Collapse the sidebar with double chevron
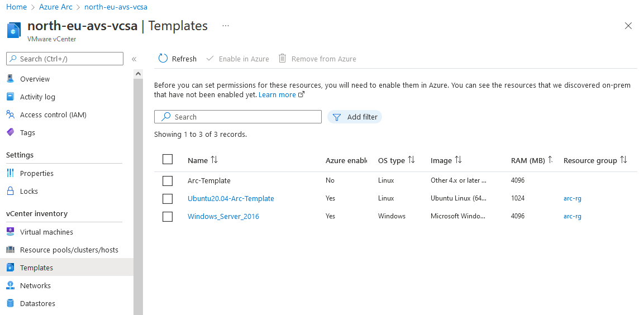The image size is (644, 315). (134, 59)
